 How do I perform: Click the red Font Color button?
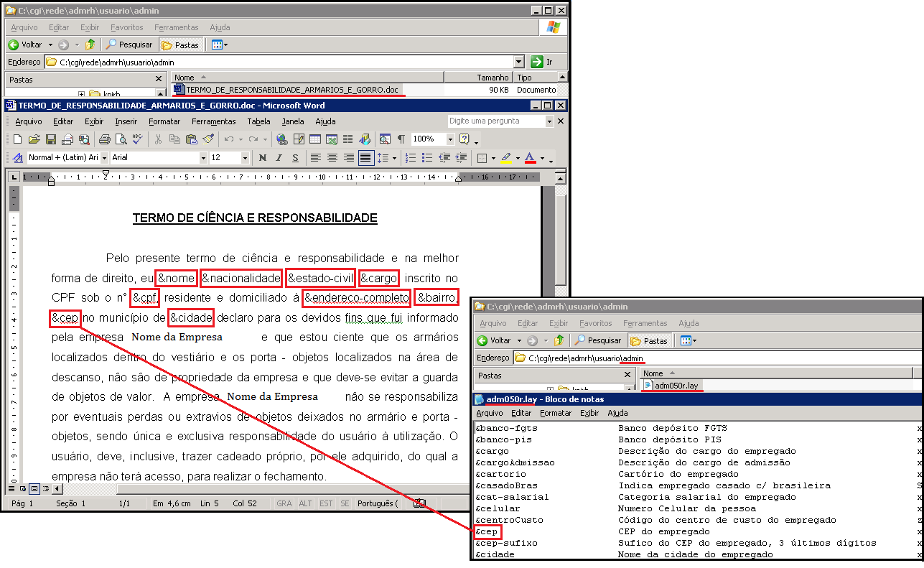pos(530,157)
